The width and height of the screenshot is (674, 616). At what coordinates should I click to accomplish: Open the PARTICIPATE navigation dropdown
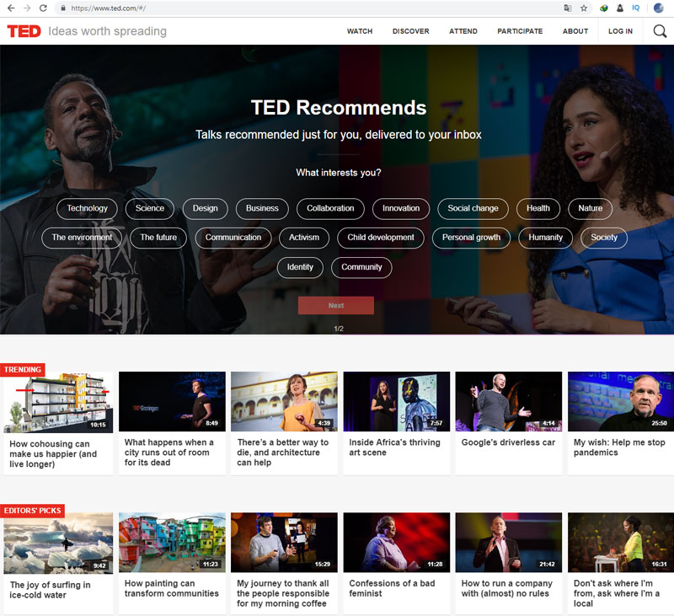tap(520, 31)
